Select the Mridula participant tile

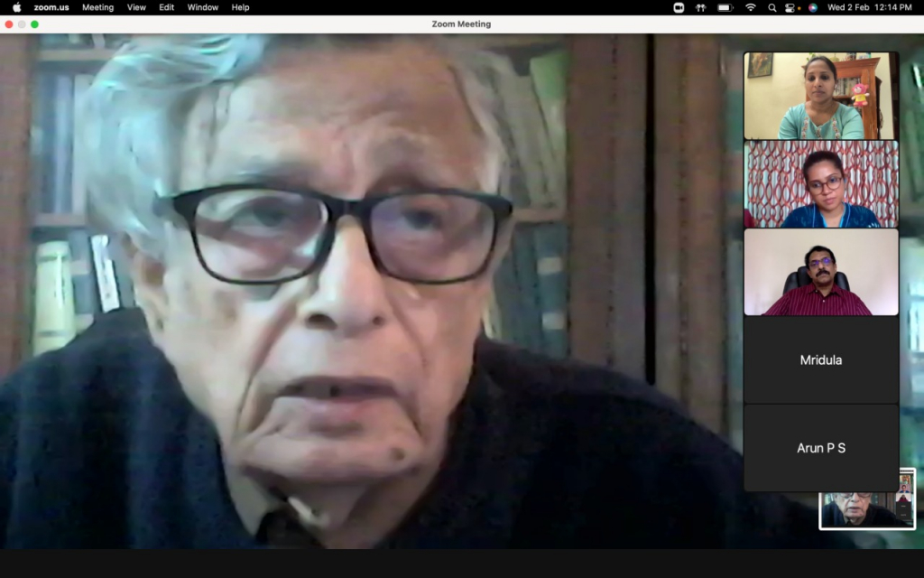tap(821, 359)
